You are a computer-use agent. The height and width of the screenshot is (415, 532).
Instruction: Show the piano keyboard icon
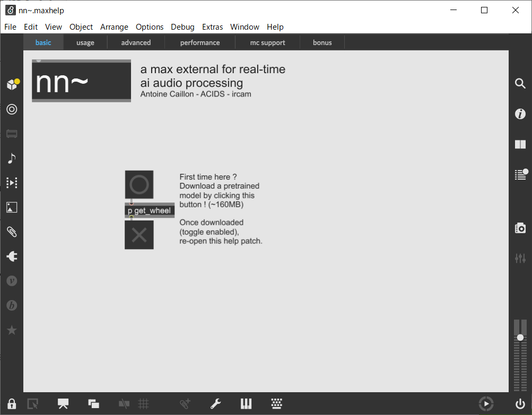click(246, 404)
